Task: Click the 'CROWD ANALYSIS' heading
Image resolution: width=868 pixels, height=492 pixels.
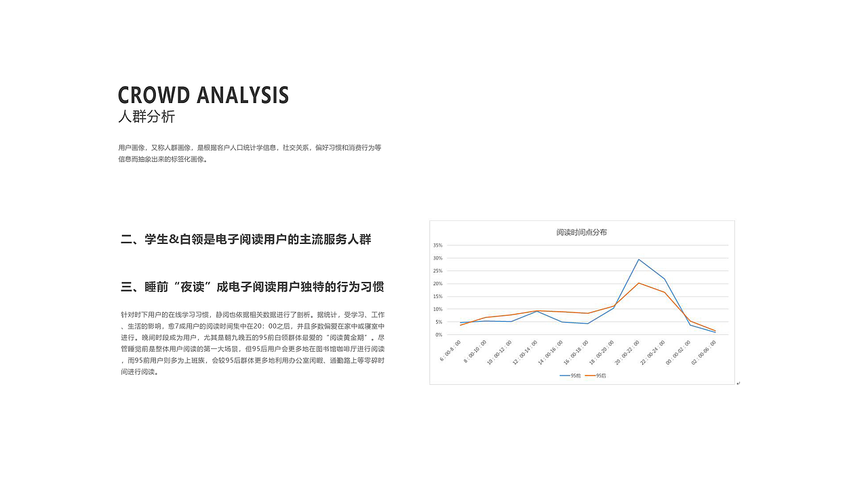Action: click(x=203, y=95)
